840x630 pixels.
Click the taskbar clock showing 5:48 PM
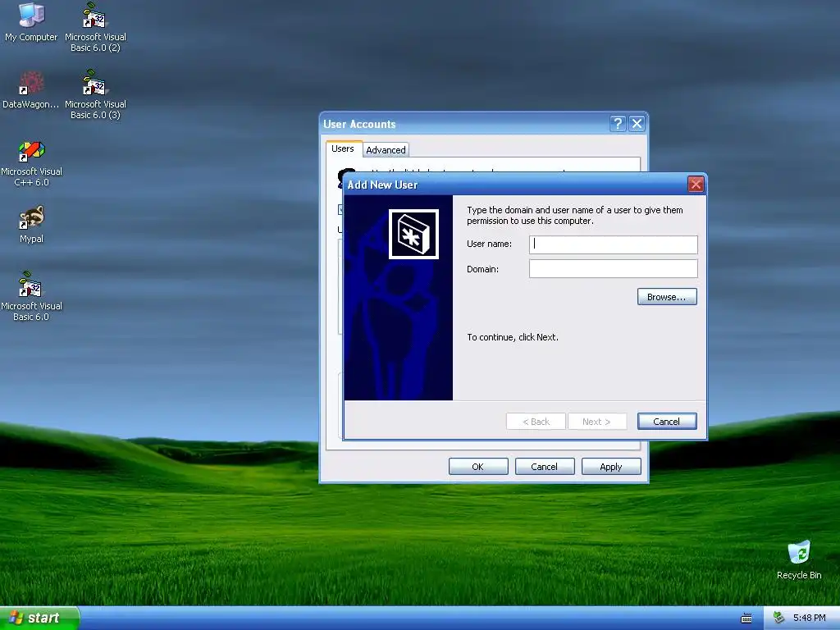pyautogui.click(x=809, y=618)
